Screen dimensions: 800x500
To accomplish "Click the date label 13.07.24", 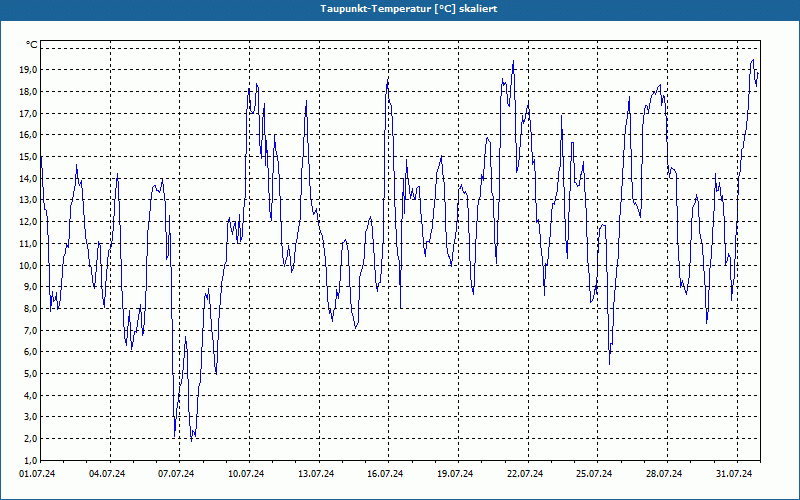I will pyautogui.click(x=316, y=474).
